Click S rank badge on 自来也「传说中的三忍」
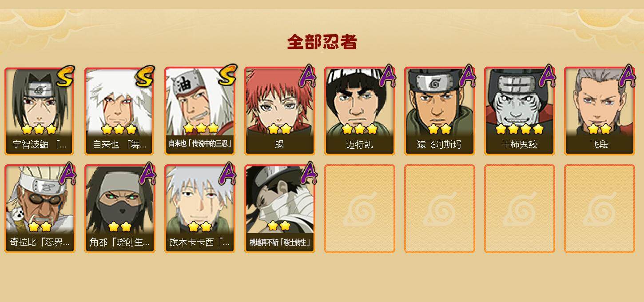The height and width of the screenshot is (302, 644). [227, 75]
